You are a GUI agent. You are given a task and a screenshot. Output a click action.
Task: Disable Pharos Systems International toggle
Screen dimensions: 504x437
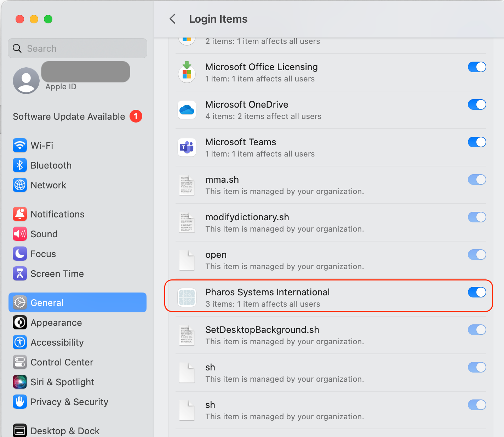point(477,292)
